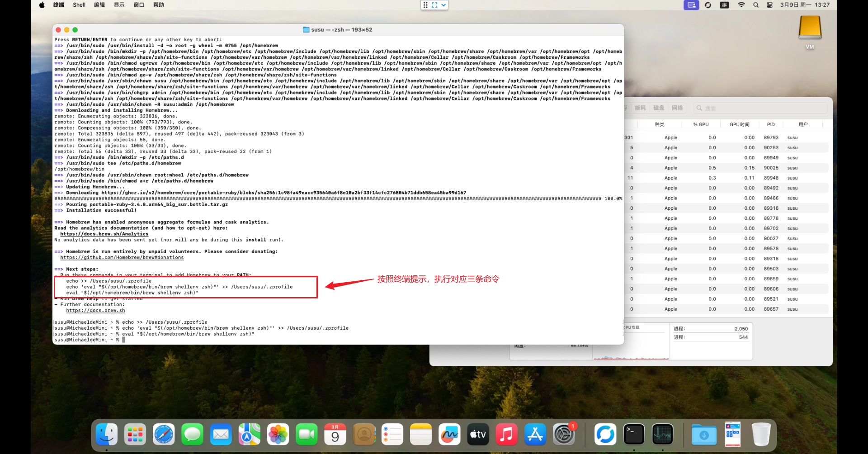Open the Wi-Fi status menu

coord(741,5)
